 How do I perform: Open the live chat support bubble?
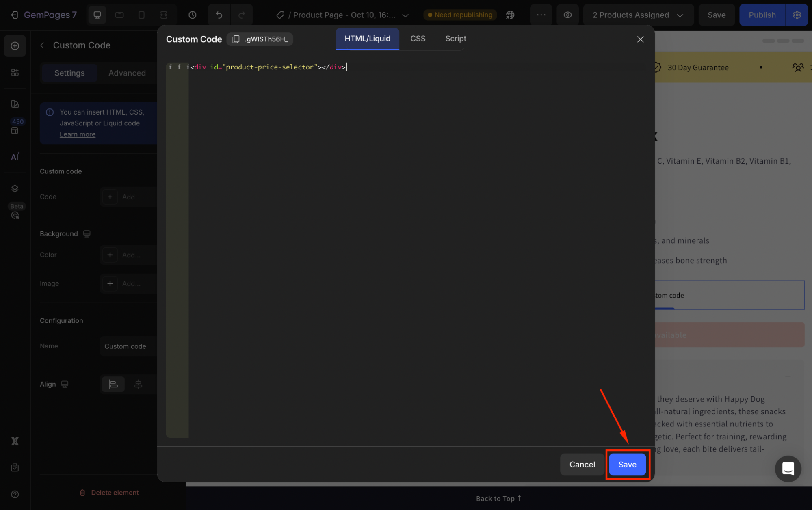click(x=788, y=469)
